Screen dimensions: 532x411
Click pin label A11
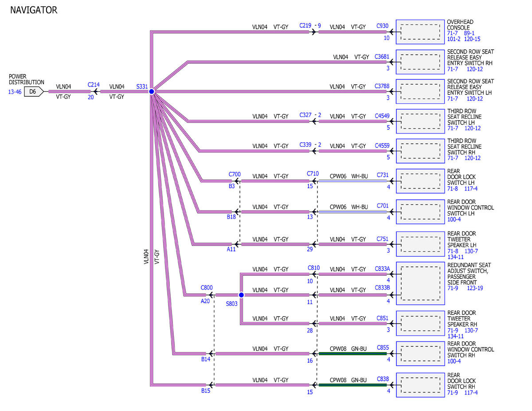pyautogui.click(x=231, y=250)
